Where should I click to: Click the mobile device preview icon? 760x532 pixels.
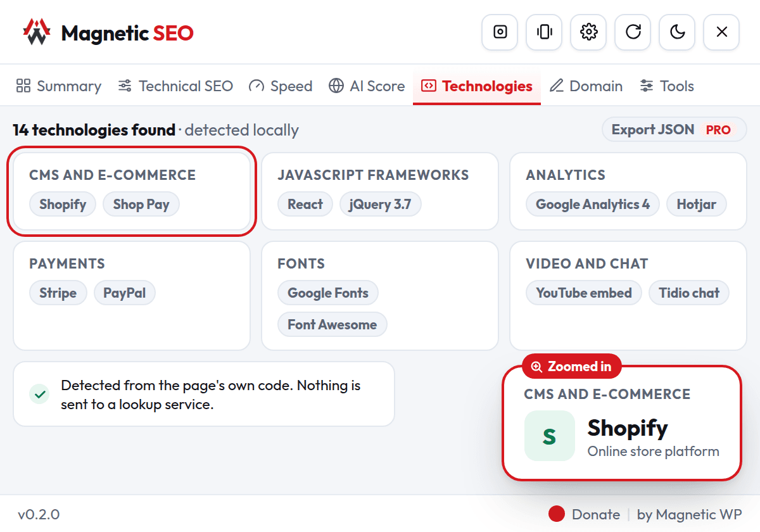[x=545, y=32]
